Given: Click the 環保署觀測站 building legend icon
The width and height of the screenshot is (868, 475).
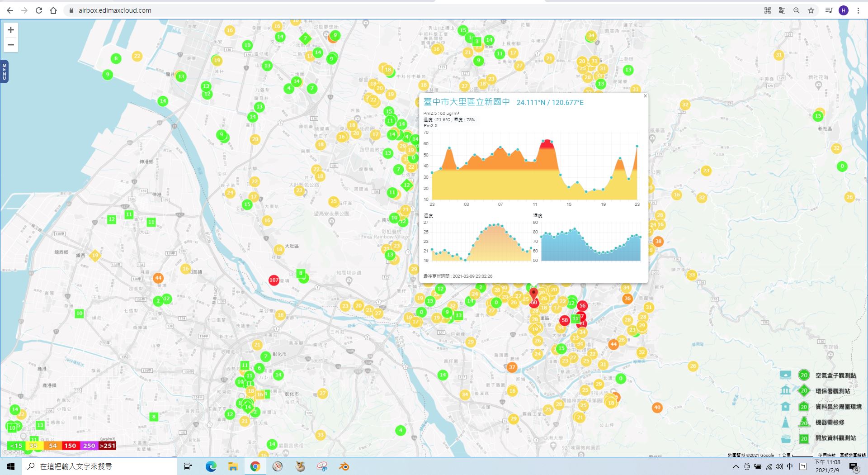Looking at the screenshot, I should point(786,390).
